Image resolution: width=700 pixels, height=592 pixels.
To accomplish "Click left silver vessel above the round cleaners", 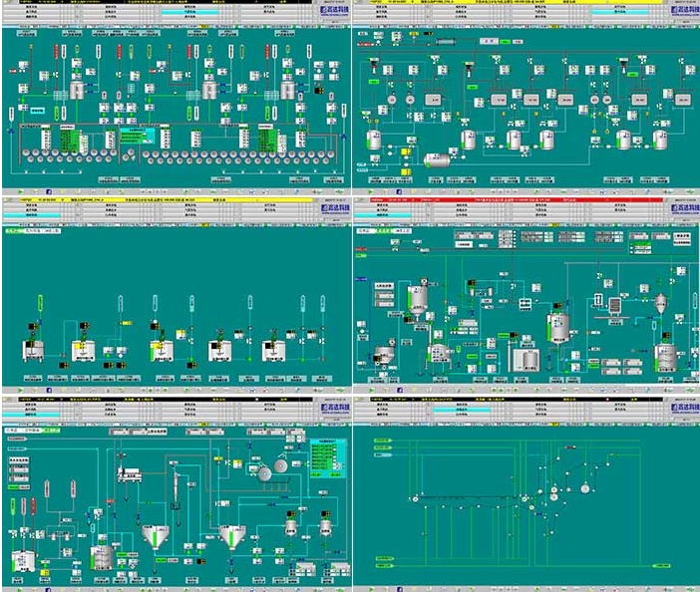I will 77,90.
